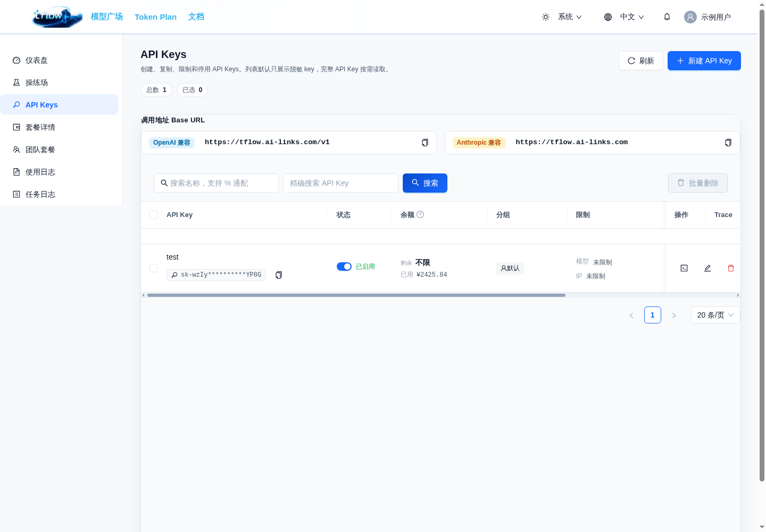
Task: Click the 新建 API Key button
Action: [704, 61]
